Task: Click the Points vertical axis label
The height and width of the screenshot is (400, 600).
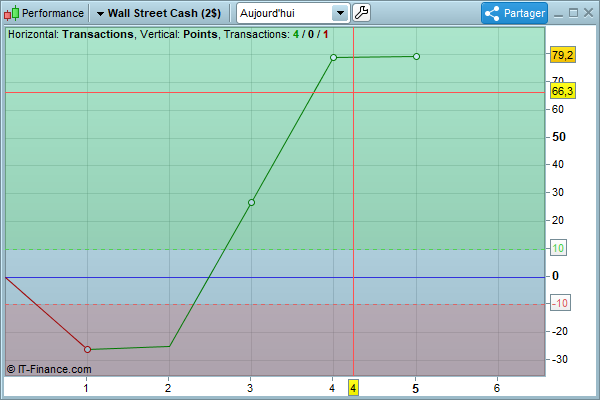Action: [x=200, y=34]
